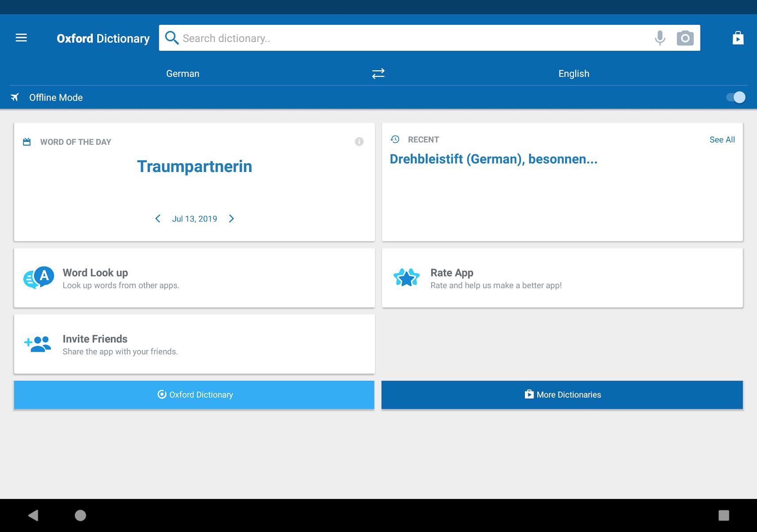Click the Invite Friends people icon
The image size is (757, 532).
38,344
